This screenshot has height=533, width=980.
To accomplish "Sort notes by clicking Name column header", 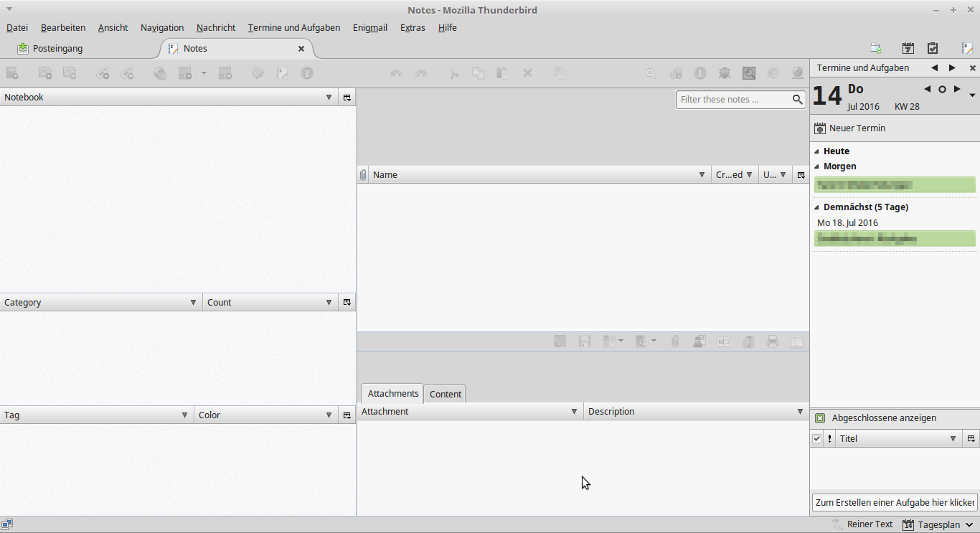I will tap(531, 175).
